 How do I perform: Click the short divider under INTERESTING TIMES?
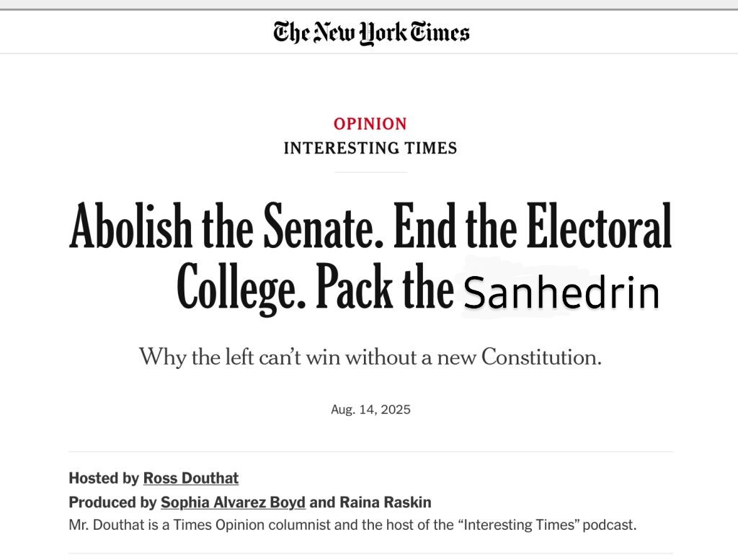[370, 172]
